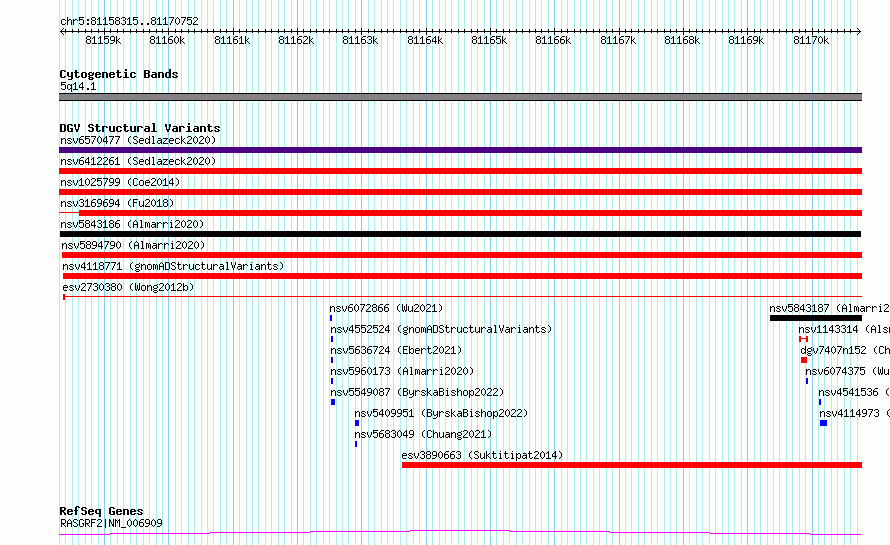This screenshot has width=890, height=545.
Task: Click the blue nsv4541536 variant marker
Action: tap(820, 402)
